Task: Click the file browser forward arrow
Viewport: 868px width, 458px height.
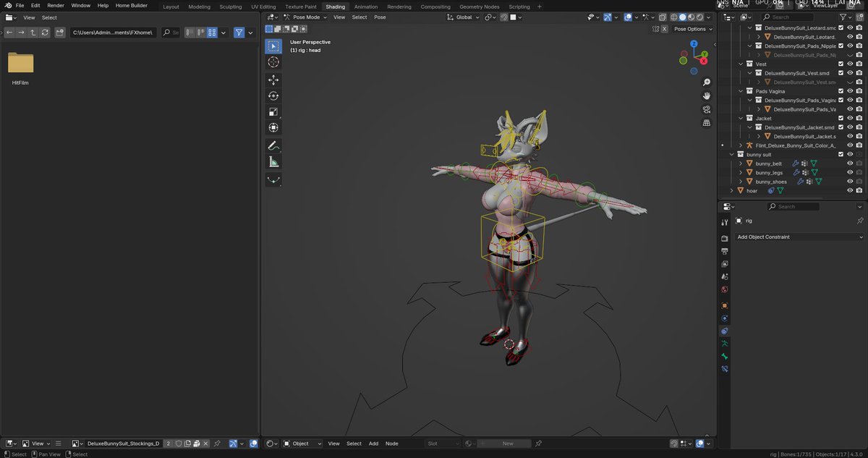Action: (21, 33)
